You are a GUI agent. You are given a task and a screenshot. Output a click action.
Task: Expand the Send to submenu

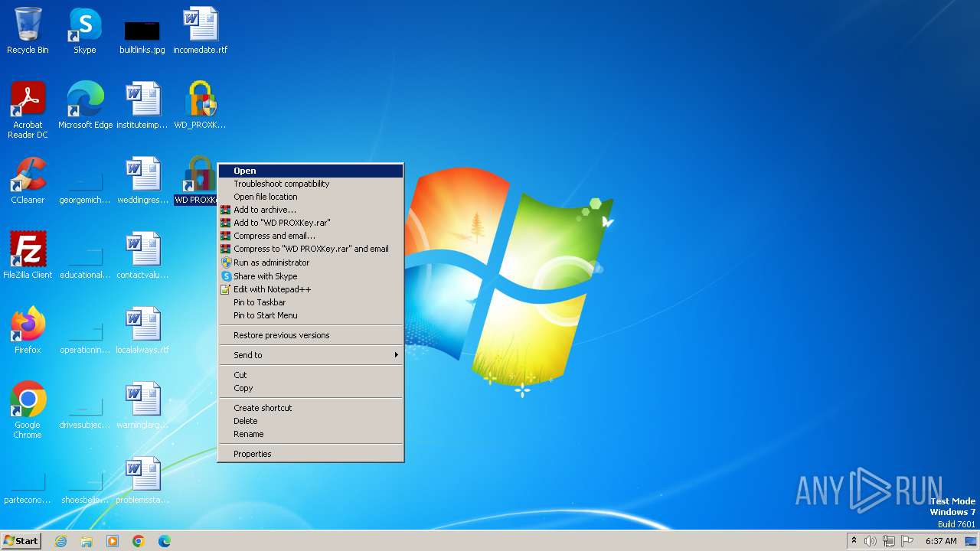[311, 355]
